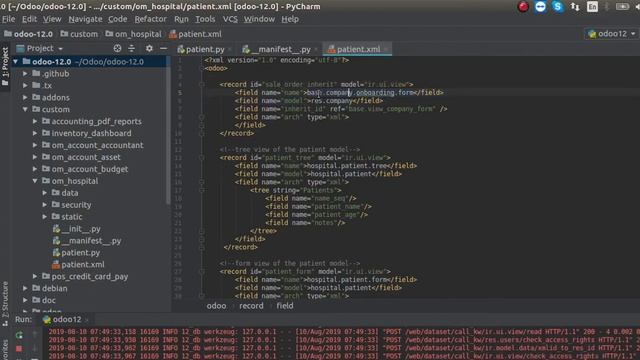Viewport: 640px width, 360px height.
Task: Click the collapse all icon in Project panel
Action: 131,49
